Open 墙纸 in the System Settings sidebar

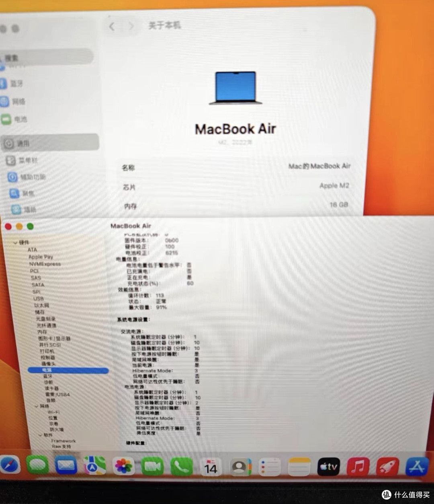[x=24, y=209]
